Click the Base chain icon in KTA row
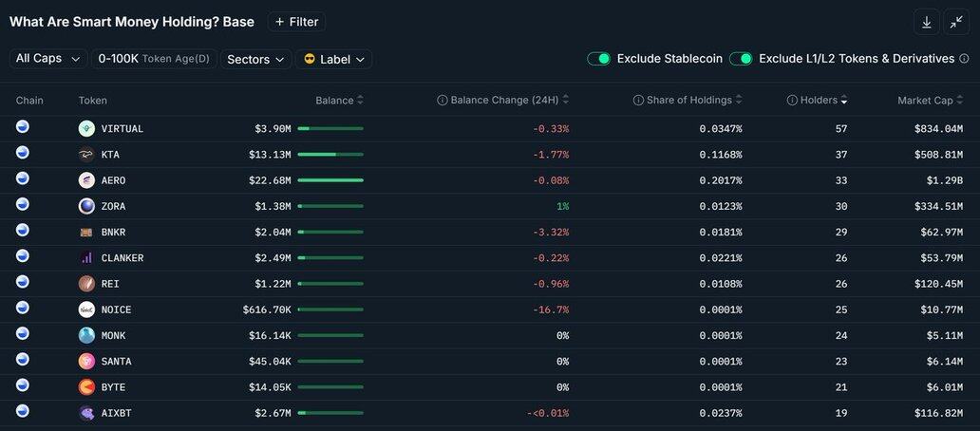This screenshot has height=431, width=980. click(x=23, y=153)
